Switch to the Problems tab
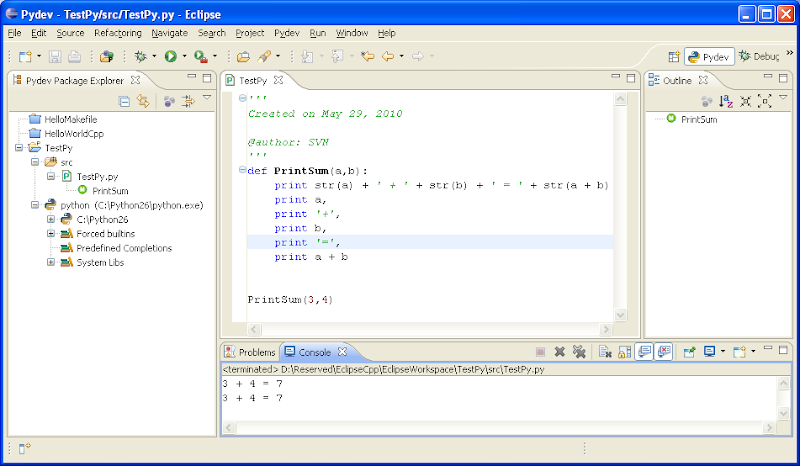 pos(251,352)
